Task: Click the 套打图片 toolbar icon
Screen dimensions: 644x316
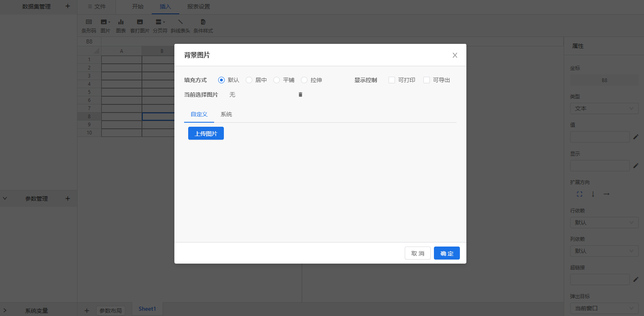Action: point(140,26)
